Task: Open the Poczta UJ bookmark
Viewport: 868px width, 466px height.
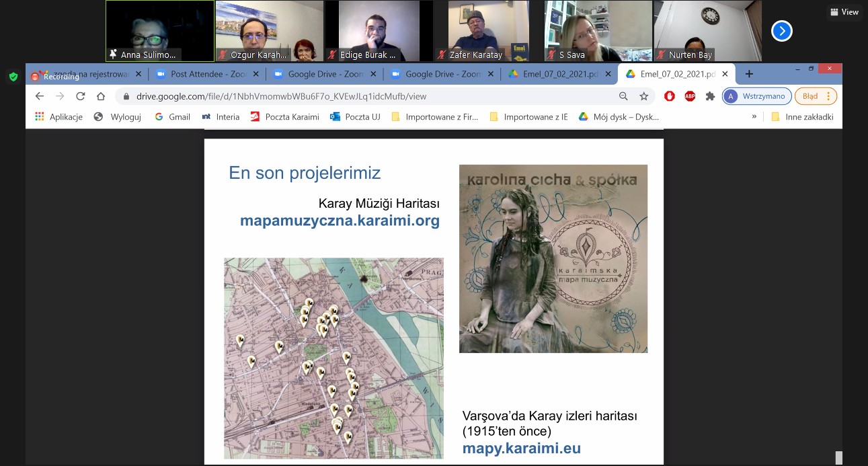Action: click(x=355, y=116)
